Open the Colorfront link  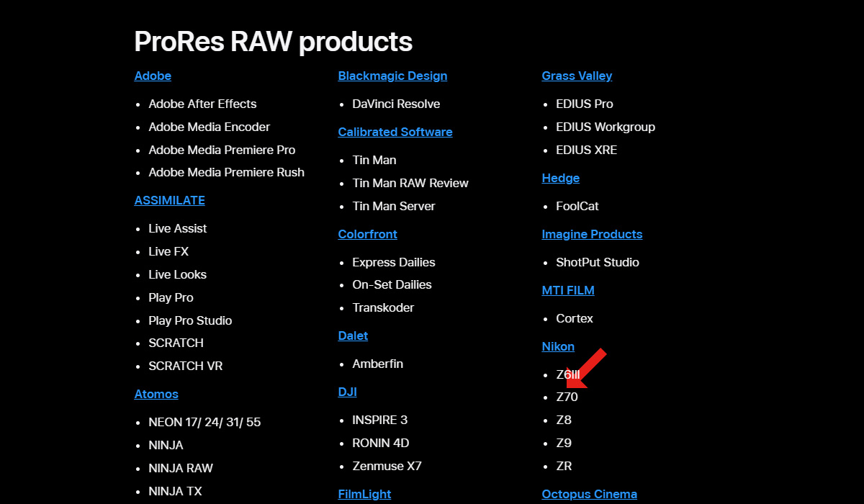[367, 234]
